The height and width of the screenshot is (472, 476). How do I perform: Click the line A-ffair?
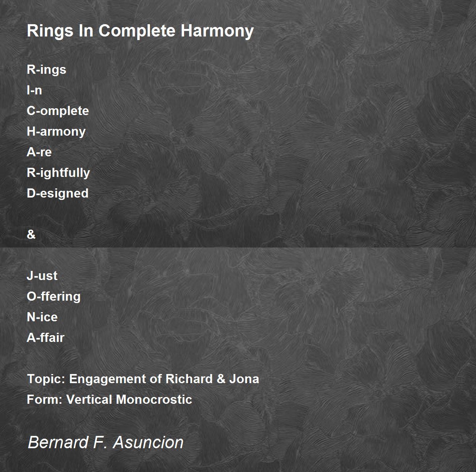pyautogui.click(x=45, y=338)
